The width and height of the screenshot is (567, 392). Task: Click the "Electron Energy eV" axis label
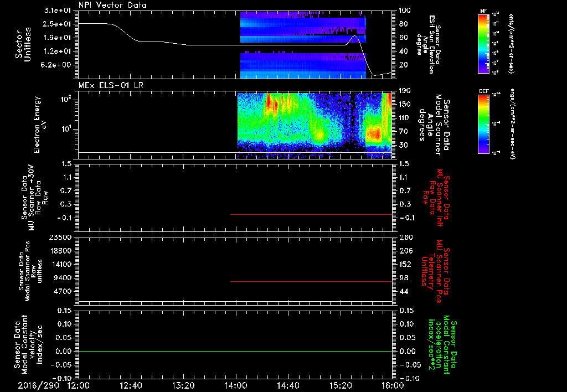[x=39, y=125]
